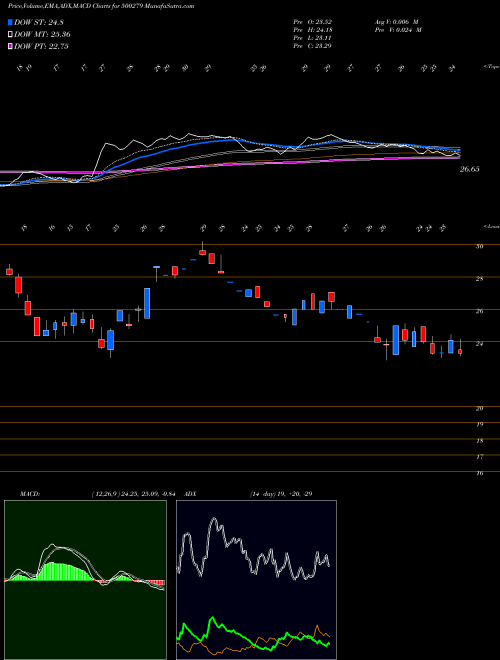Click the 20 price axis label
This screenshot has width=500, height=660.
point(479,409)
